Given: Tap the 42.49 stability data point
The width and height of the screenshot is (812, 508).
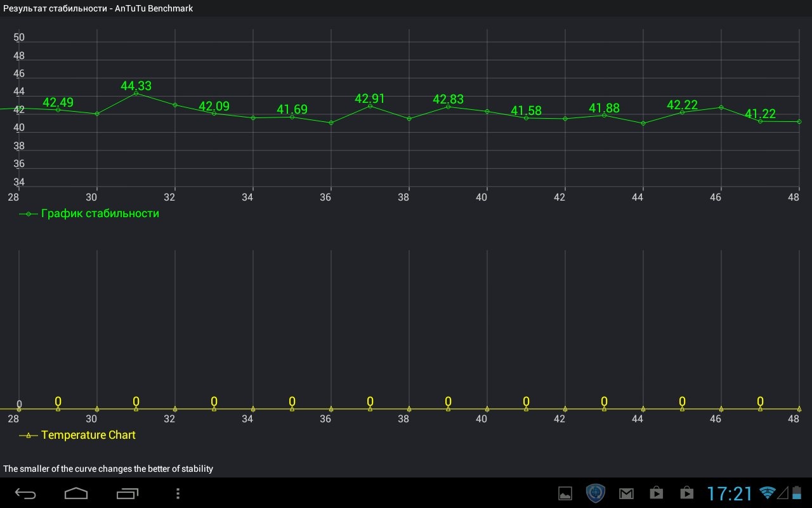Looking at the screenshot, I should [58, 110].
